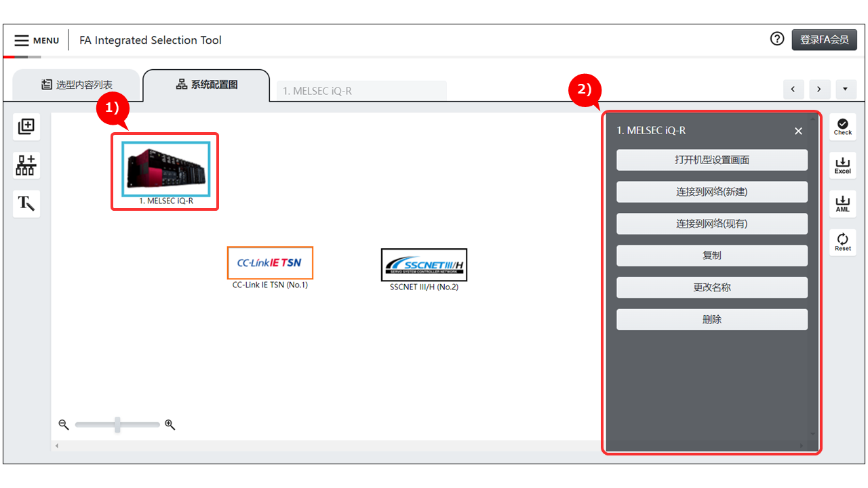Close the MELSEC iQ-R side panel
Image resolution: width=868 pixels, height=488 pixels.
click(798, 131)
